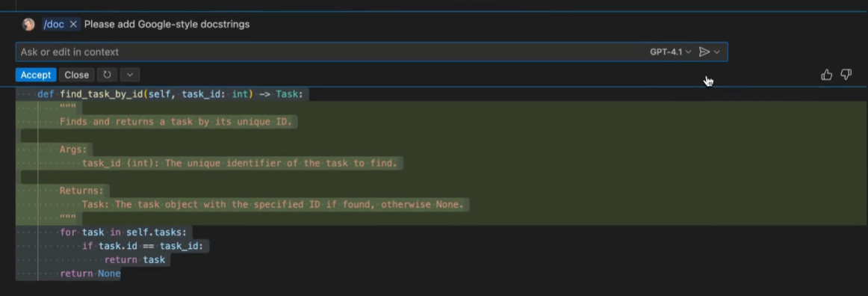Mark the suggestion helpful with thumbs up

[x=826, y=75]
